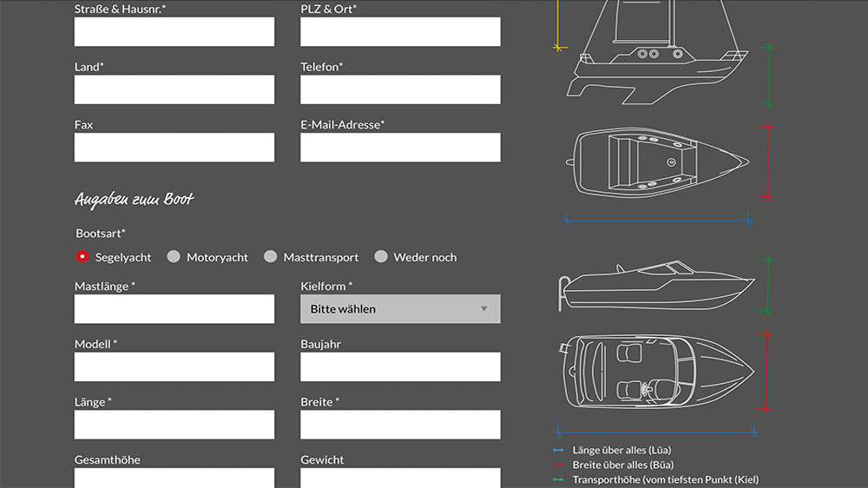Click into the Modell text field
This screenshot has height=488, width=868.
pos(174,366)
